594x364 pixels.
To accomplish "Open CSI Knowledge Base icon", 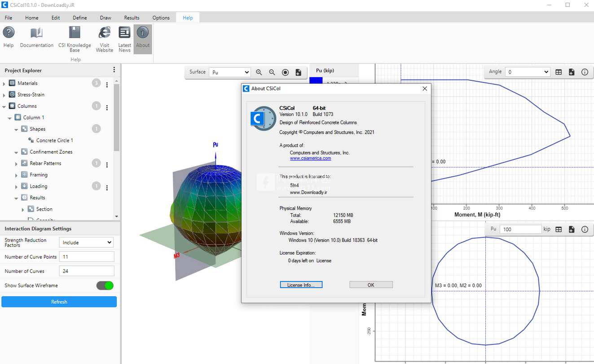I will pyautogui.click(x=75, y=33).
